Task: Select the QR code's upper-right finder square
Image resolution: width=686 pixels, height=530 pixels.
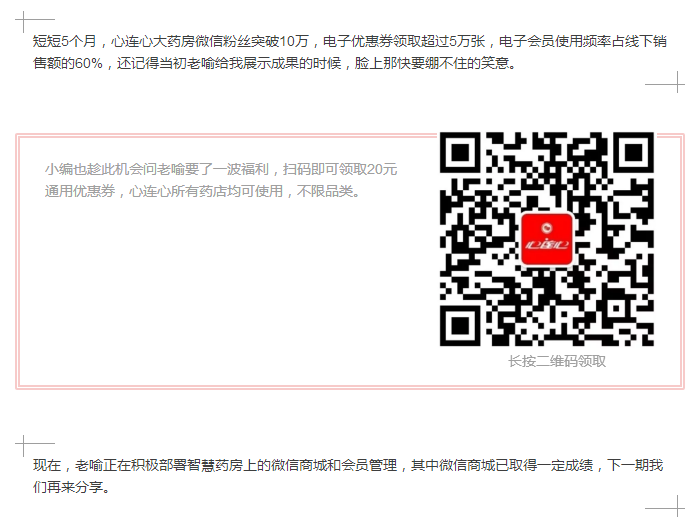Action: pyautogui.click(x=634, y=152)
